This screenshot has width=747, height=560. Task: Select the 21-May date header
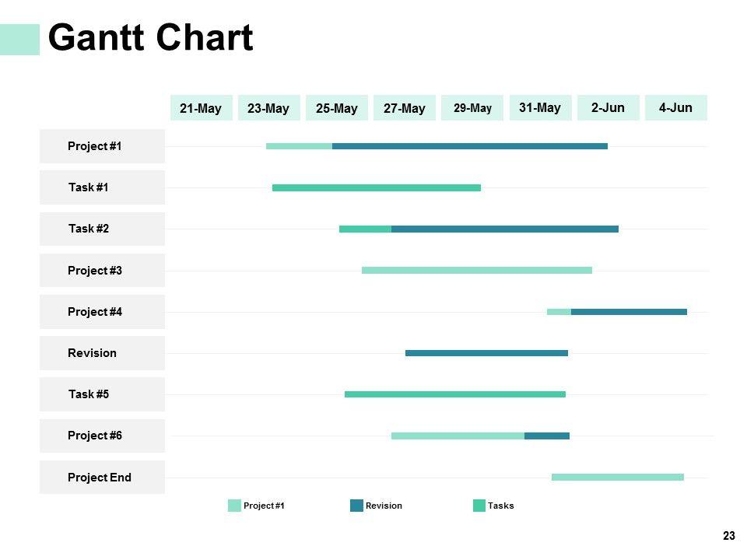coord(201,108)
